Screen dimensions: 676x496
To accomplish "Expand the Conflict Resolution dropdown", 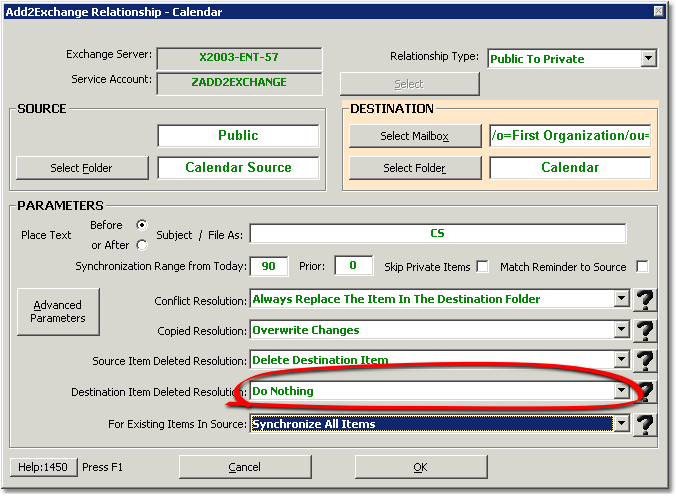I will 621,298.
